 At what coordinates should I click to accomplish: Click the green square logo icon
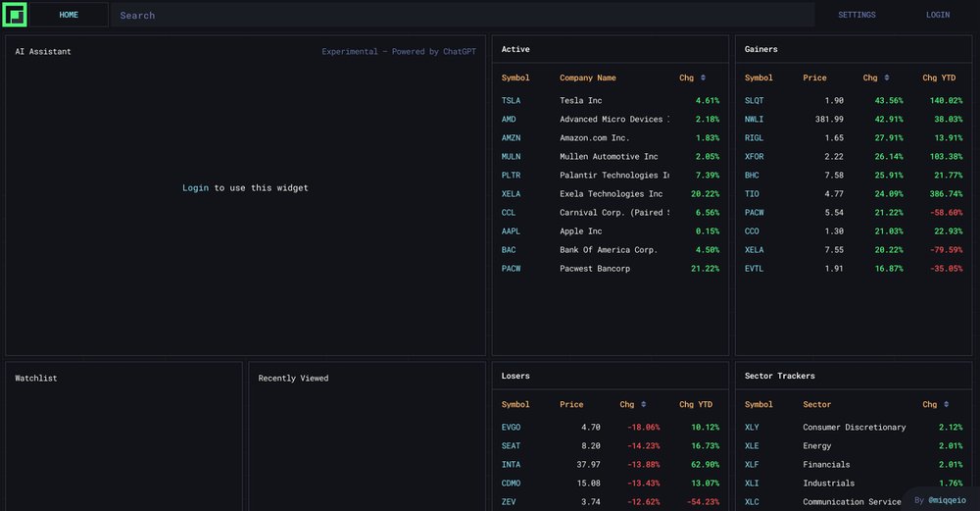14,15
